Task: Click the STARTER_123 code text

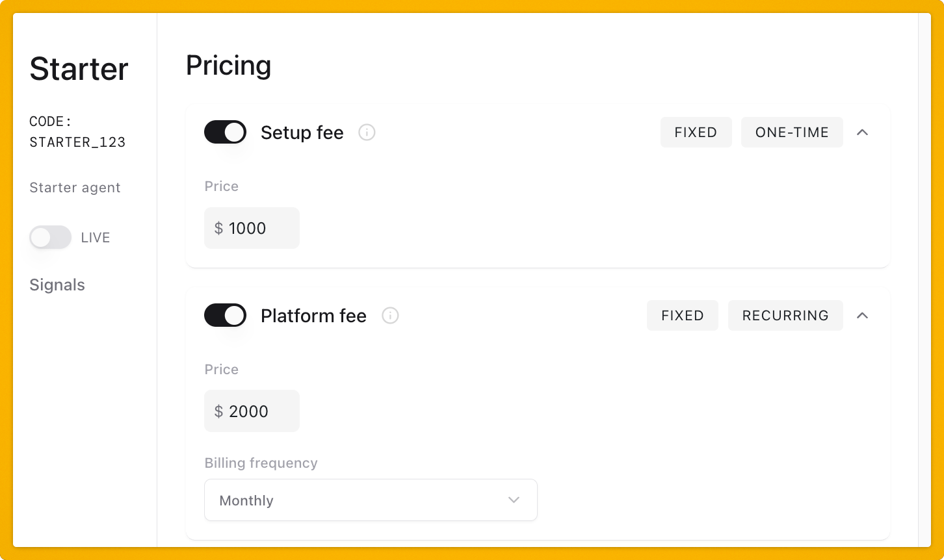Action: (77, 142)
